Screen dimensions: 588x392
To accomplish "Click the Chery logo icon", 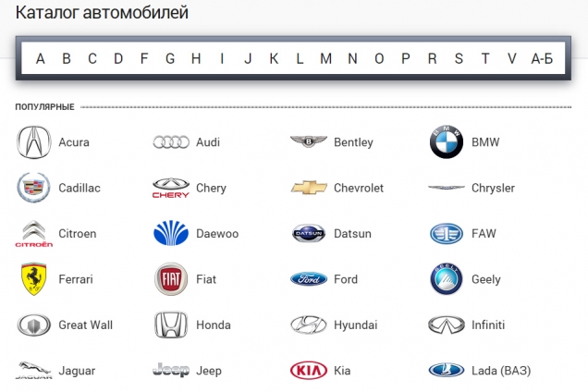I will pos(171,188).
